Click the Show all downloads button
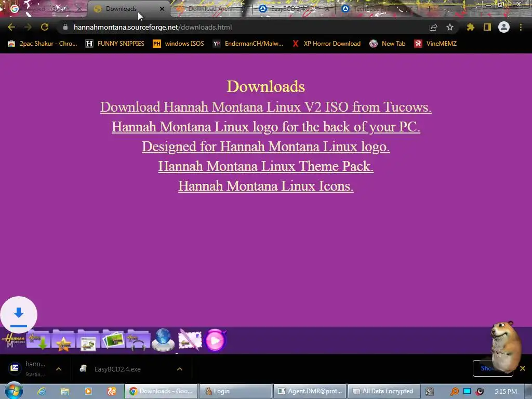 493,368
